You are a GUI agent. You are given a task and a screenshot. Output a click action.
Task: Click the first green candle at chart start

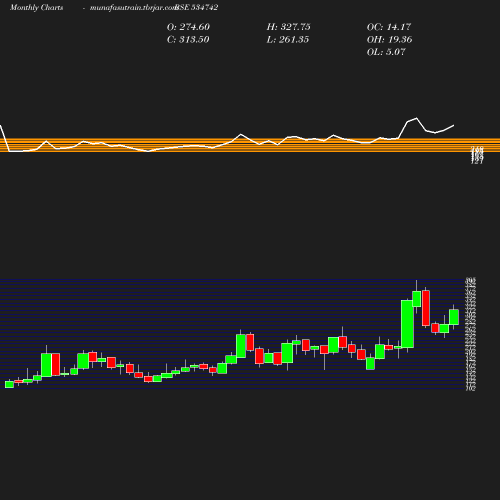coord(9,384)
